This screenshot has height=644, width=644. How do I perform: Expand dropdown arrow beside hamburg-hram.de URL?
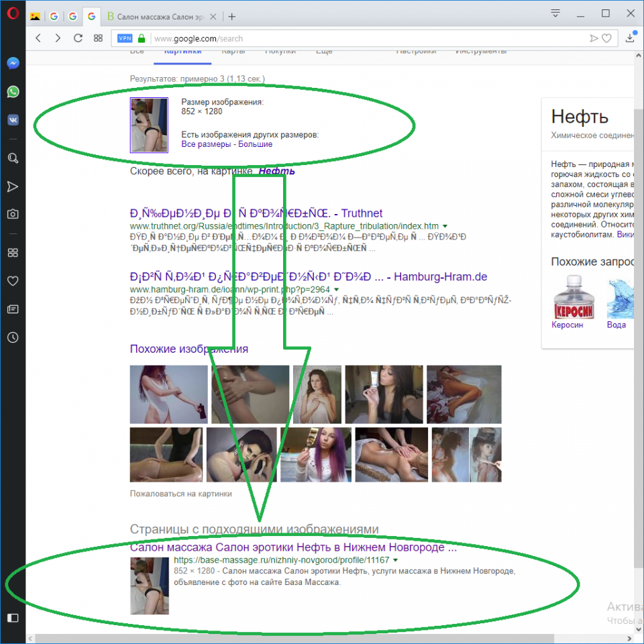(x=333, y=289)
